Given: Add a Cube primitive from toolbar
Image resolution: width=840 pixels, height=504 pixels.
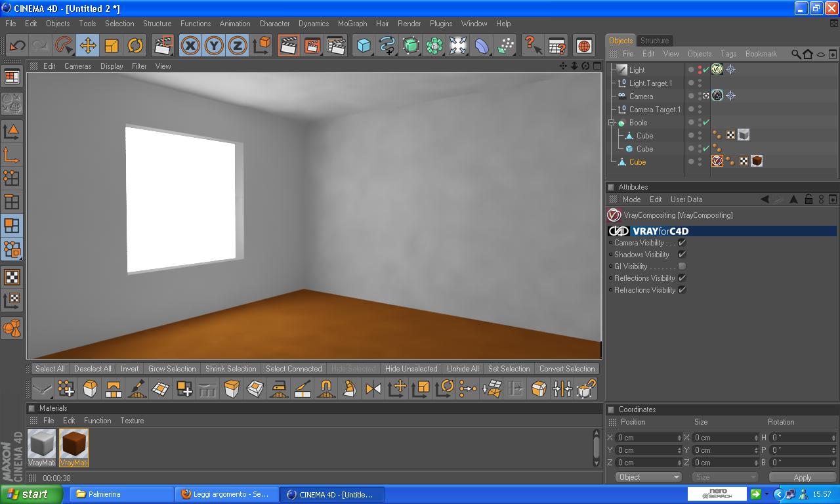Looking at the screenshot, I should [364, 45].
